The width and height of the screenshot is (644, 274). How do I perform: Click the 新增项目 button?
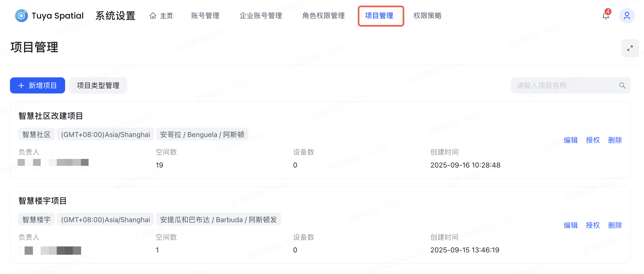coord(37,86)
